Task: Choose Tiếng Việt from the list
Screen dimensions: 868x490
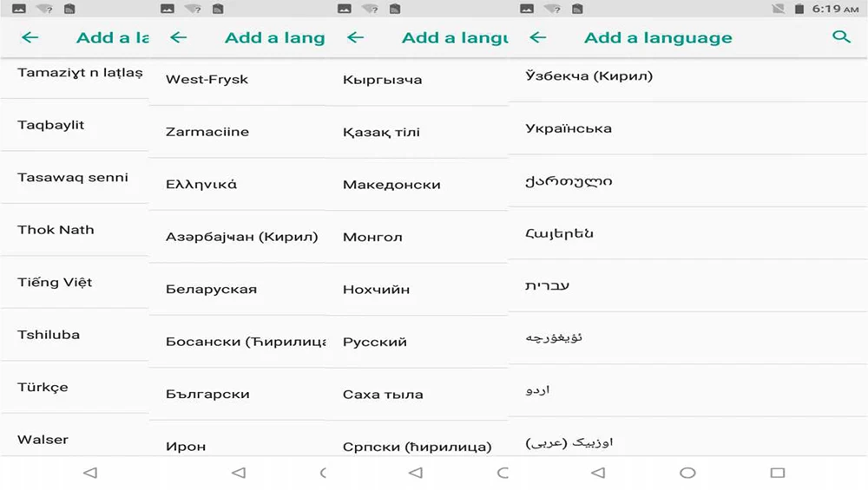Action: 75,282
